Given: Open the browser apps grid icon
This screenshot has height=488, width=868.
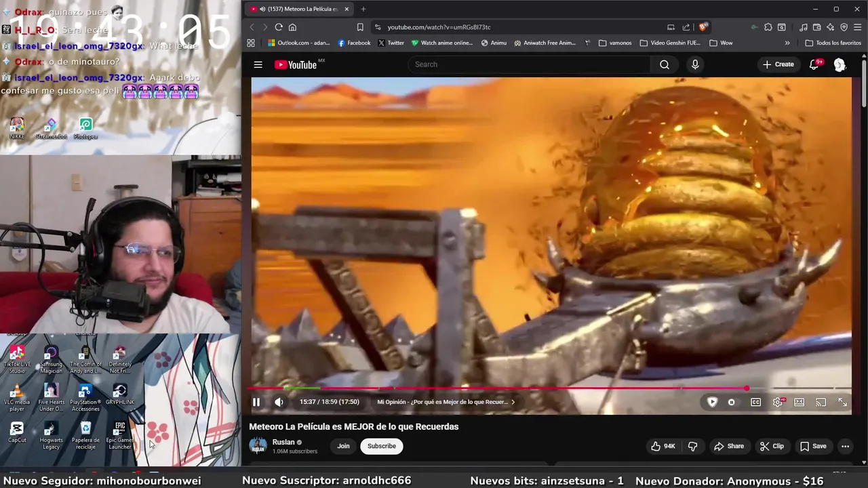Looking at the screenshot, I should click(x=251, y=43).
